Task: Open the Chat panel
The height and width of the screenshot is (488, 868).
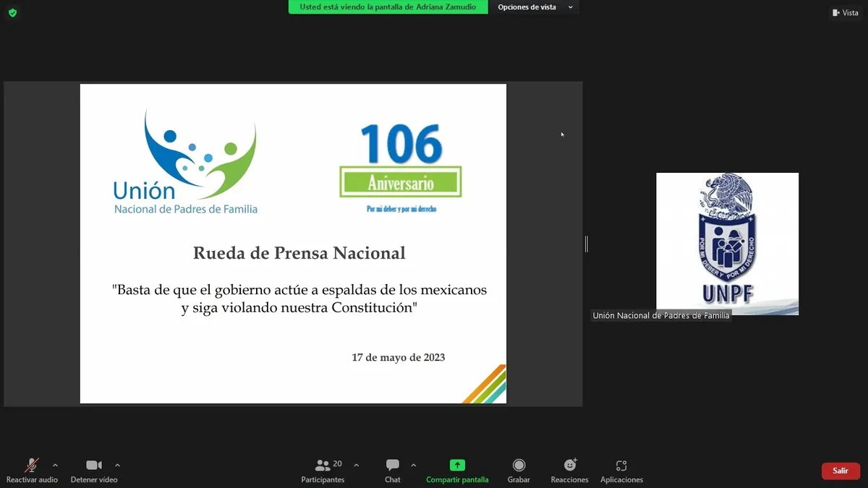Action: pyautogui.click(x=392, y=470)
